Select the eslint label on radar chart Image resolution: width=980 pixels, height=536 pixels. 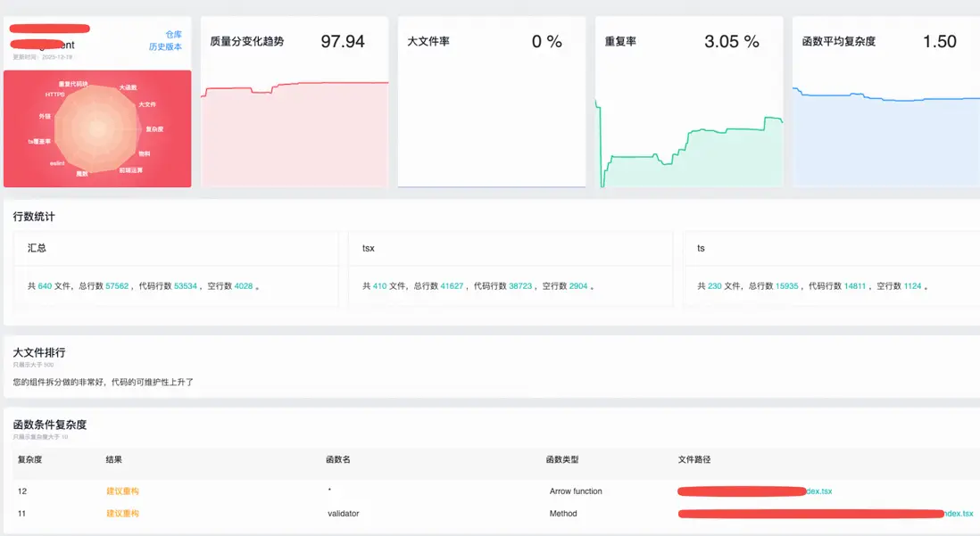(57, 163)
